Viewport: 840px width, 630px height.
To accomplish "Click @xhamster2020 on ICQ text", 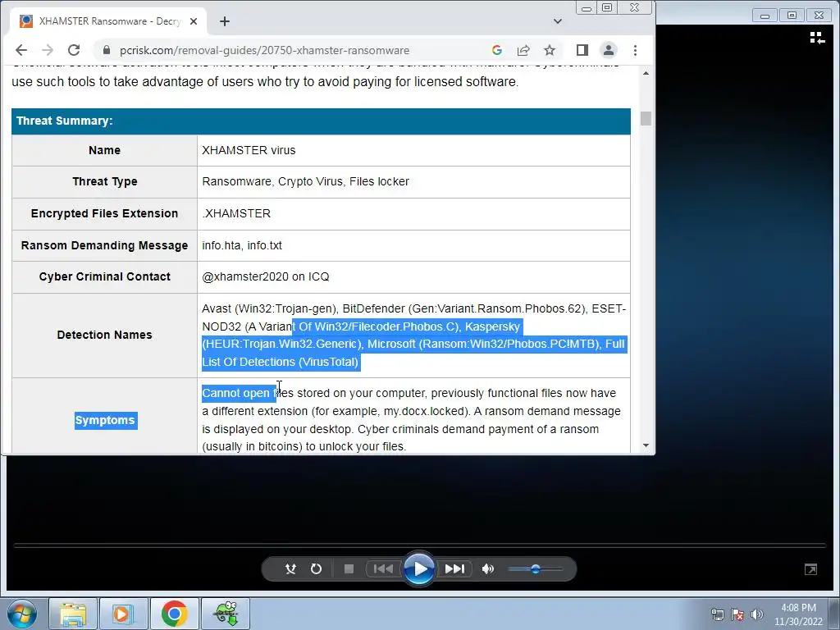I will tap(266, 277).
